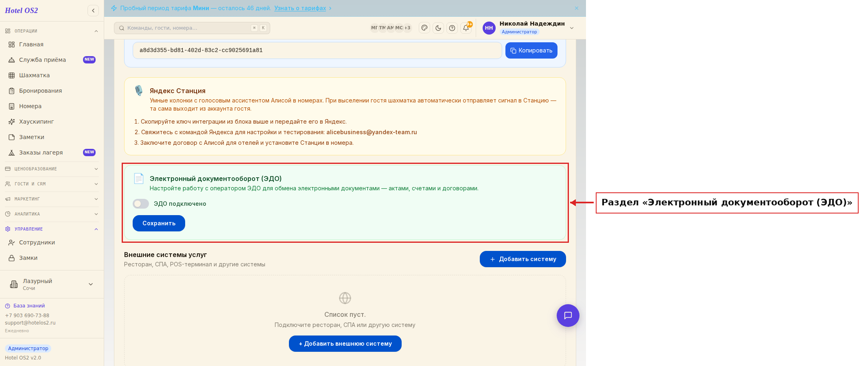The width and height of the screenshot is (868, 366).
Task: Collapse the Управление section
Action: click(x=52, y=229)
